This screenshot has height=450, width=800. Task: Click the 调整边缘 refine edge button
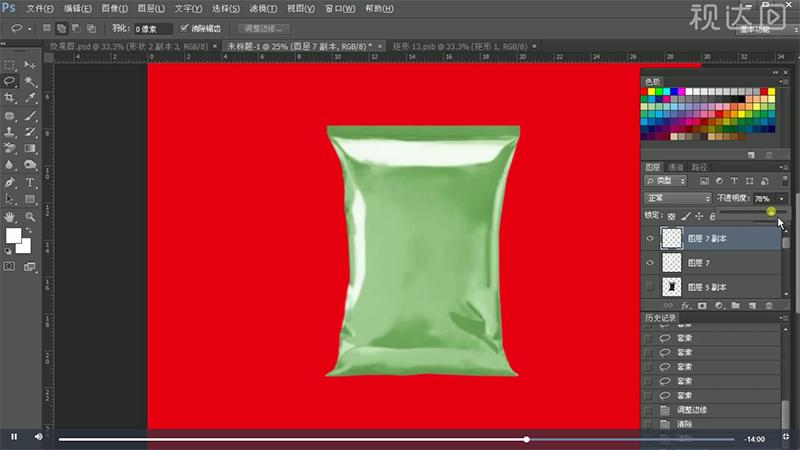point(263,28)
